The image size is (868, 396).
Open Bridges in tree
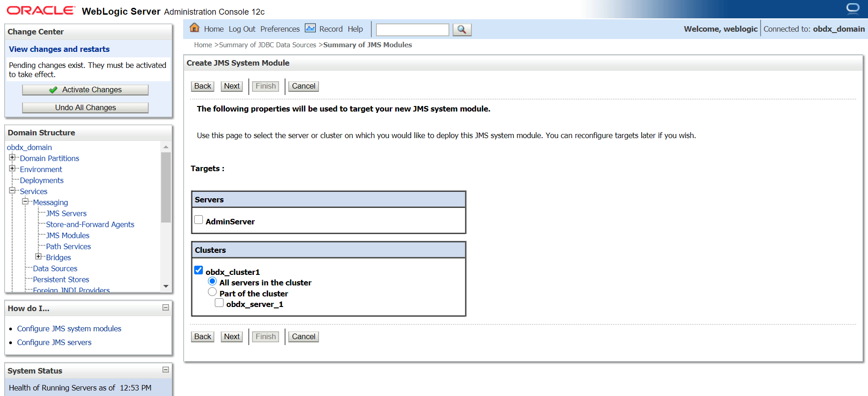58,257
